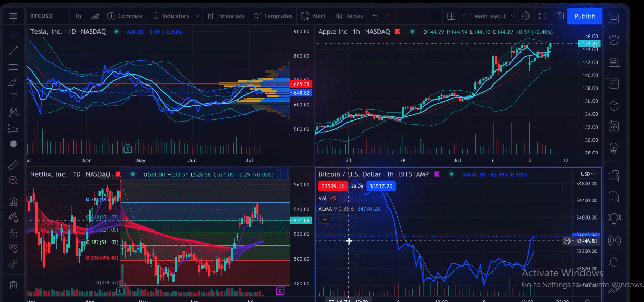Viewport: 644px width, 302px height.
Task: Open indicator Templates menu
Action: click(273, 16)
